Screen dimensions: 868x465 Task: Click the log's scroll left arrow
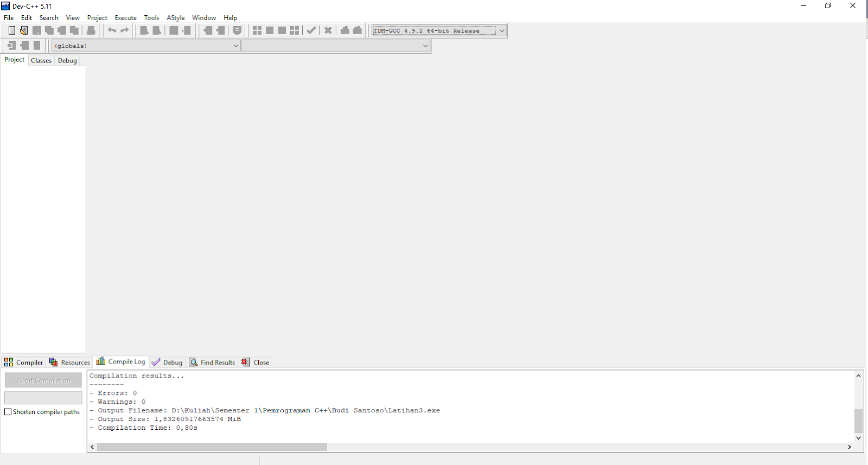point(92,447)
